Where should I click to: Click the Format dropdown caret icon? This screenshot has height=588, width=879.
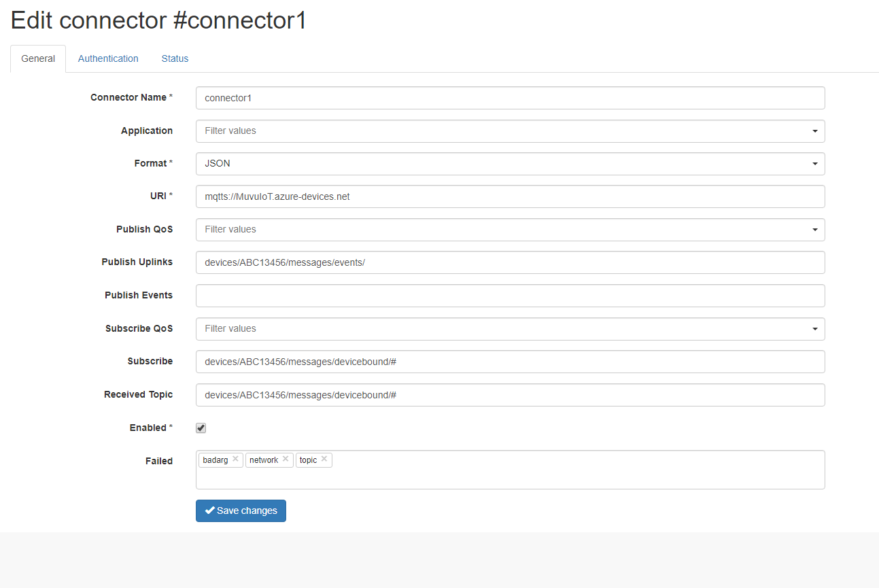pyautogui.click(x=814, y=164)
